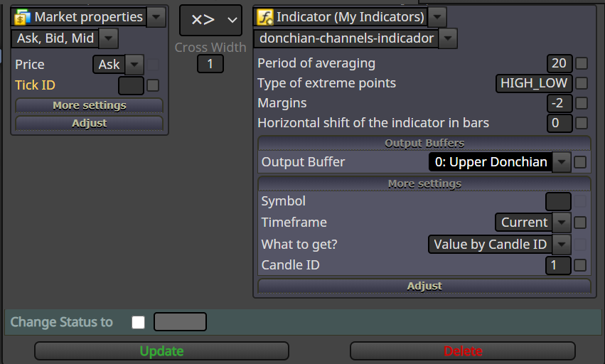
Task: Toggle the Margins checkbox
Action: click(582, 103)
